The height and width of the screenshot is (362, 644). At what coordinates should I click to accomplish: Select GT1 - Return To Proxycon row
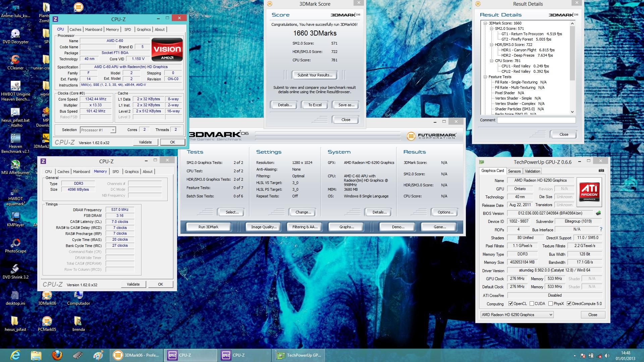pyautogui.click(x=532, y=34)
